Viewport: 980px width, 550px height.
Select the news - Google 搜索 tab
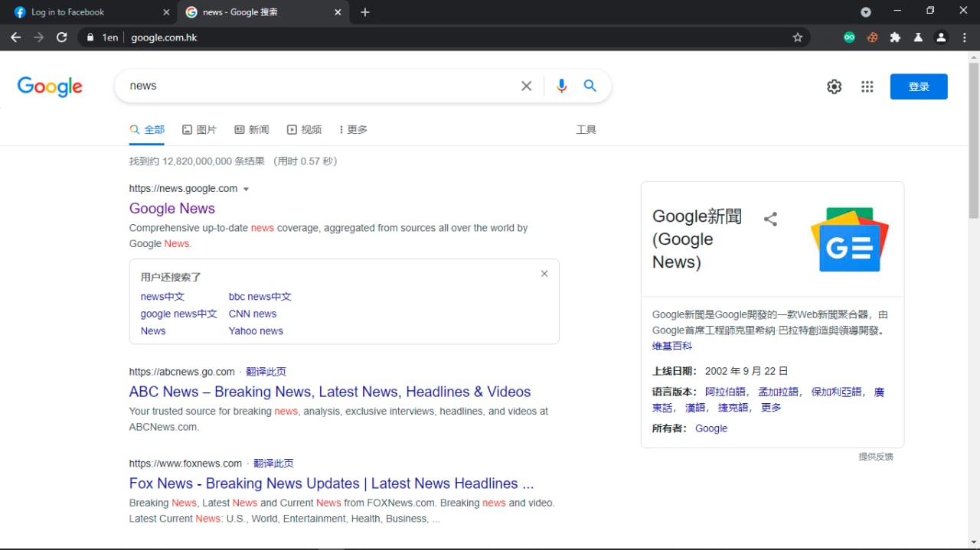tap(263, 12)
